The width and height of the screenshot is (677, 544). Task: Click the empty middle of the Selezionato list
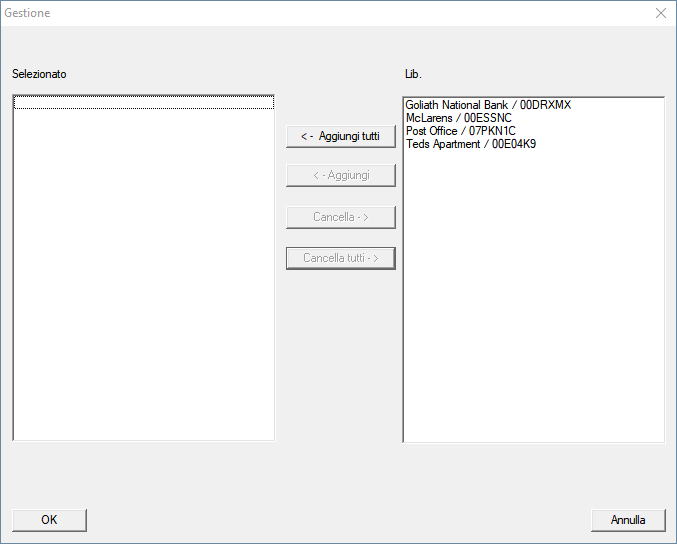[143, 270]
